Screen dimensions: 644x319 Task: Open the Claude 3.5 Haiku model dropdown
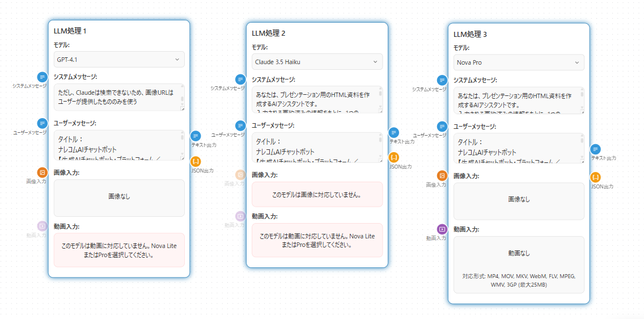tap(317, 62)
